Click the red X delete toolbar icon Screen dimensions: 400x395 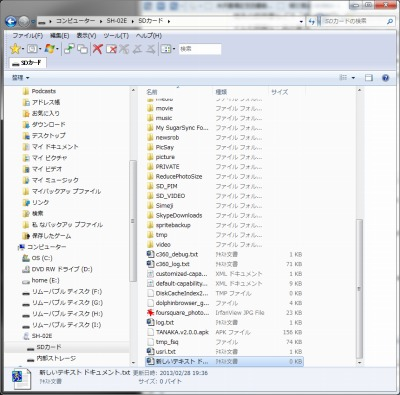[98, 49]
